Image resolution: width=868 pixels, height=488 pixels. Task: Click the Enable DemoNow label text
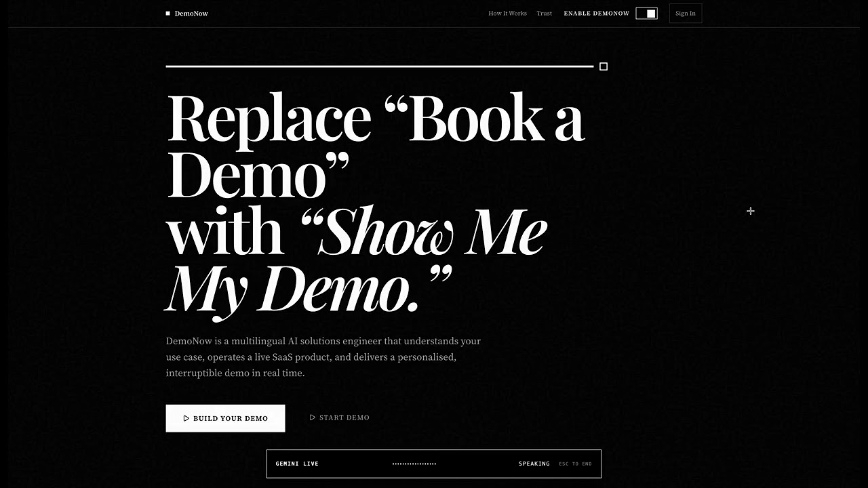(x=597, y=14)
